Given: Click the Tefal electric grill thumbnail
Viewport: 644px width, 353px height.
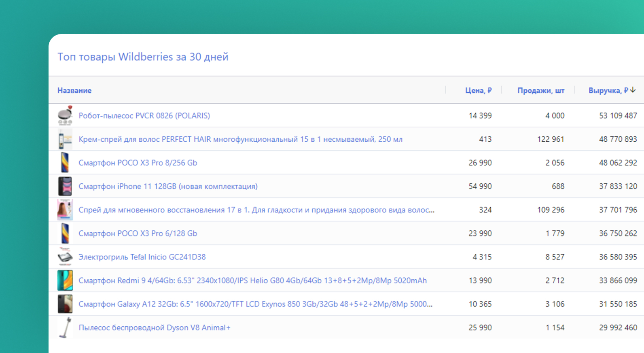Looking at the screenshot, I should pyautogui.click(x=65, y=257).
